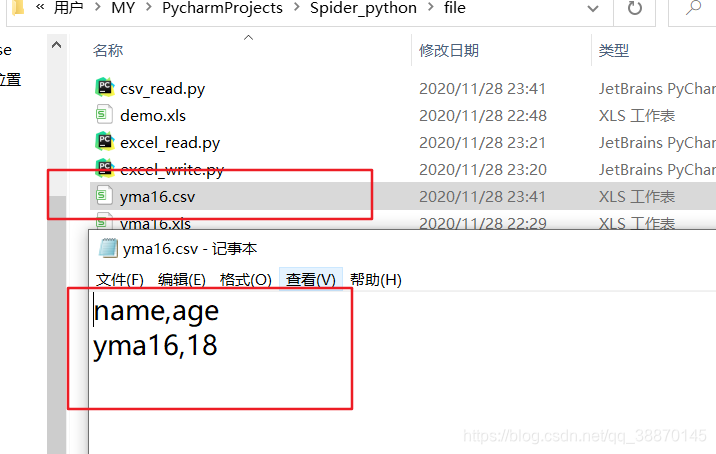Click the excel_write.py PyCharm file icon

coord(105,168)
